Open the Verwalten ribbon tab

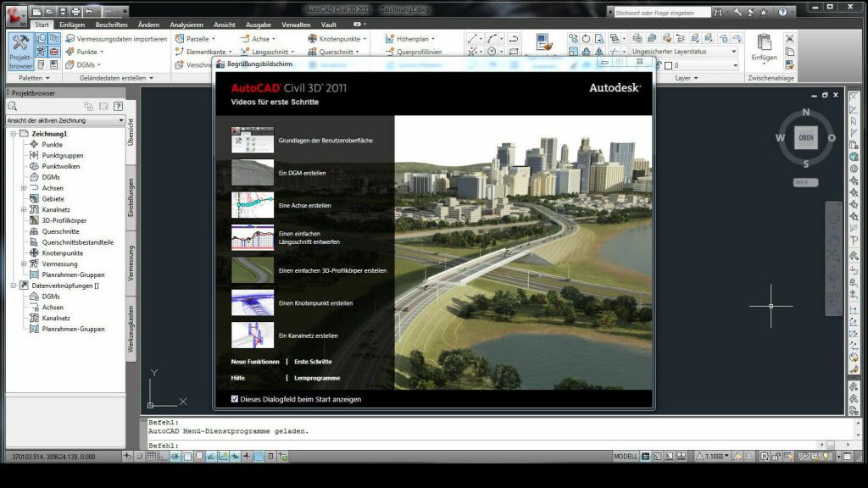[x=296, y=25]
